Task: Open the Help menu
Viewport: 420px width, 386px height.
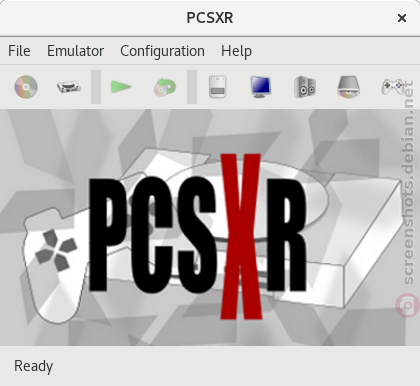Action: (236, 51)
